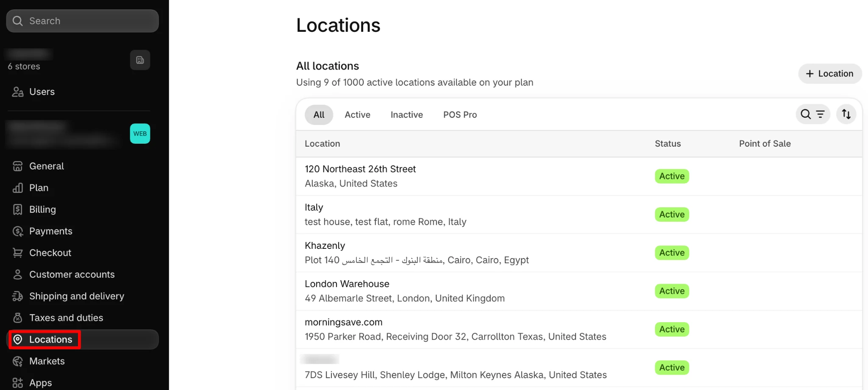
Task: Open the sort locations arrows button
Action: coord(846,114)
